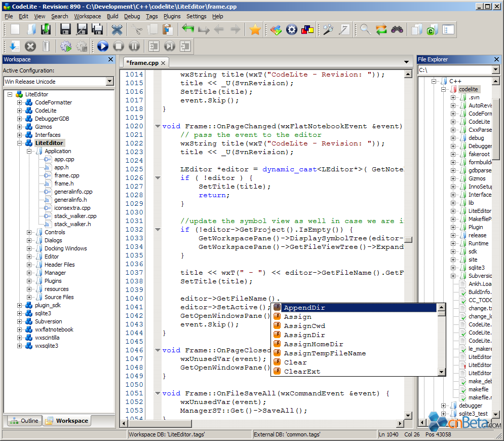Click the editor vertical scrollbar up arrow
Viewport: 504px width, 441px height.
(408, 75)
